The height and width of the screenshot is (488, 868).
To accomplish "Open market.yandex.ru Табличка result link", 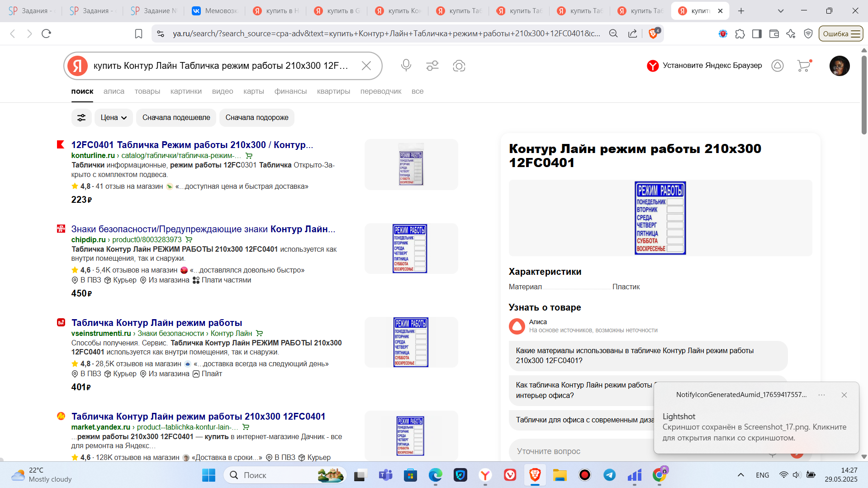I will pyautogui.click(x=199, y=416).
